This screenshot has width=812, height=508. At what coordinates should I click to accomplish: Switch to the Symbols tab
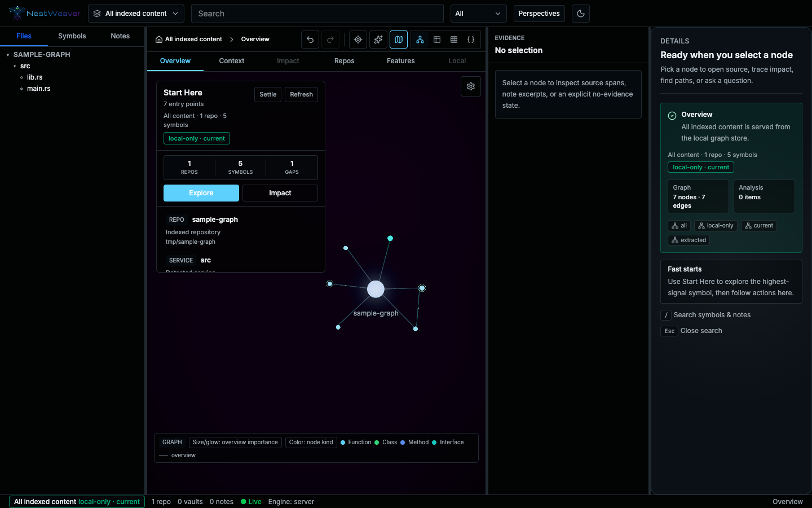[x=72, y=36]
